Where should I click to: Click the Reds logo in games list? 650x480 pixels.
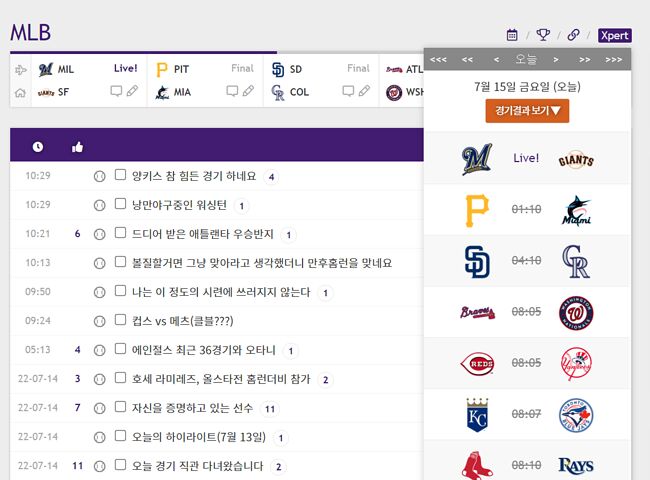[x=477, y=364]
